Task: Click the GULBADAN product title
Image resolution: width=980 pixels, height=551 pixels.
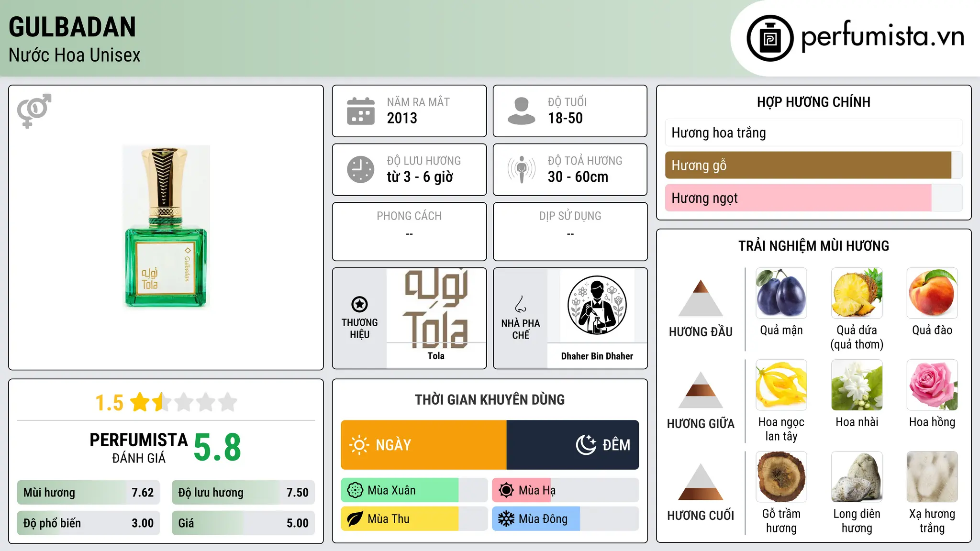Action: click(72, 27)
